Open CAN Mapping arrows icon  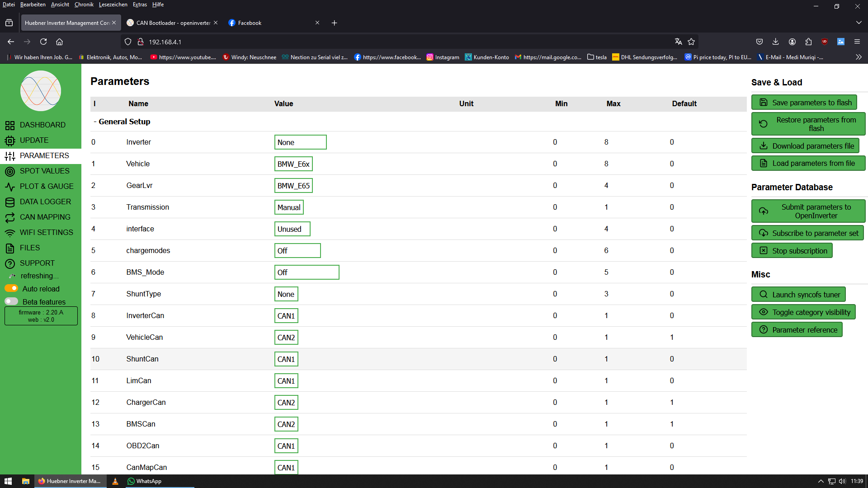pyautogui.click(x=10, y=217)
